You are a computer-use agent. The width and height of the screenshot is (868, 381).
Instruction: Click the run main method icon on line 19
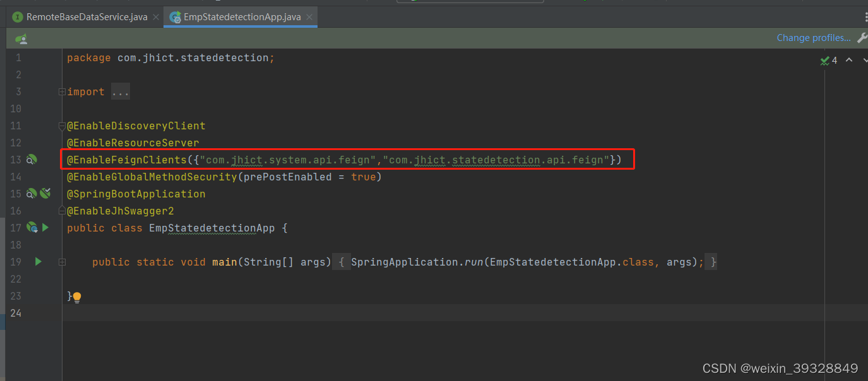pyautogui.click(x=38, y=261)
